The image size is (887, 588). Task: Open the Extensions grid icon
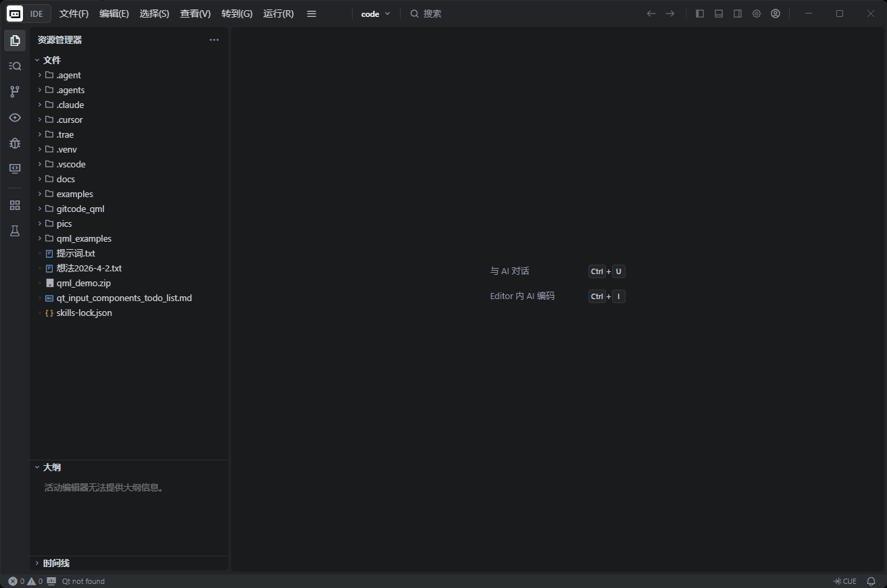coord(15,205)
